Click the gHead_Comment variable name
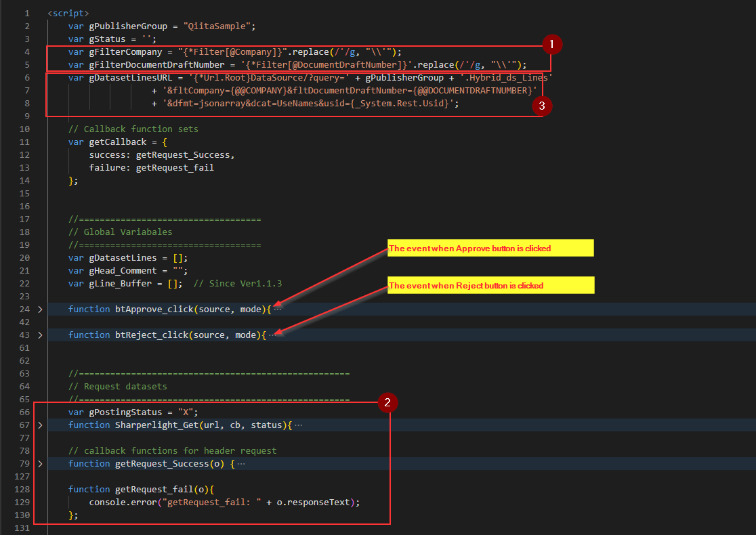This screenshot has width=756, height=535. click(123, 271)
